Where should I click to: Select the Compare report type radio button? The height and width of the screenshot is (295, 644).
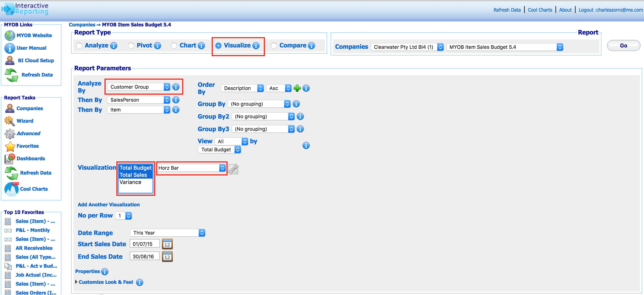click(x=274, y=45)
